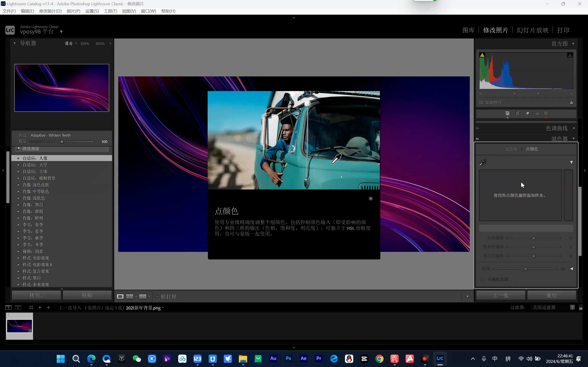Expand the 自适应: 天空 preset group
The height and width of the screenshot is (367, 588).
click(x=18, y=165)
